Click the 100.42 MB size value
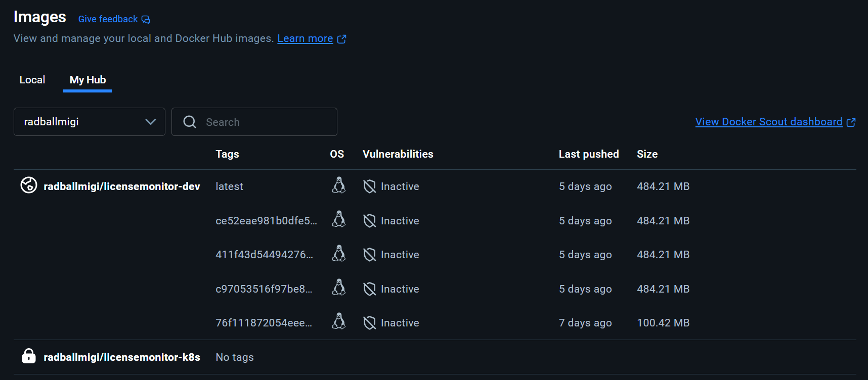Image resolution: width=868 pixels, height=380 pixels. click(663, 323)
